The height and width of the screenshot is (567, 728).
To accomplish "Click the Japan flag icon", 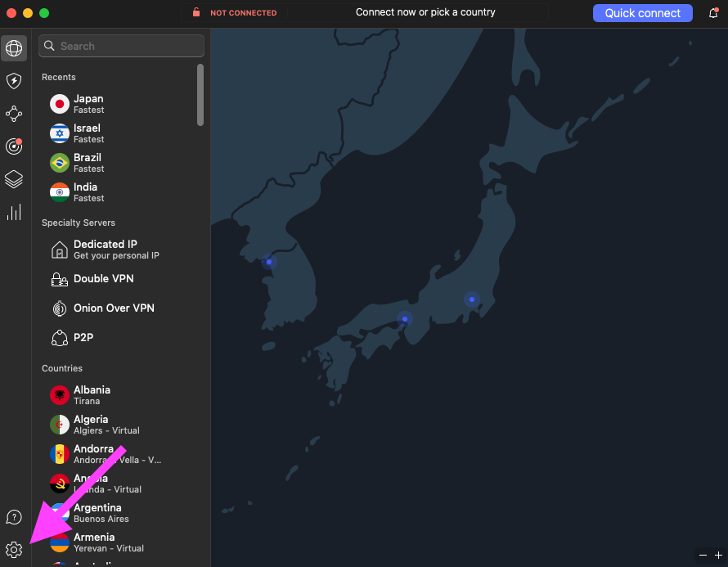I will pos(60,104).
